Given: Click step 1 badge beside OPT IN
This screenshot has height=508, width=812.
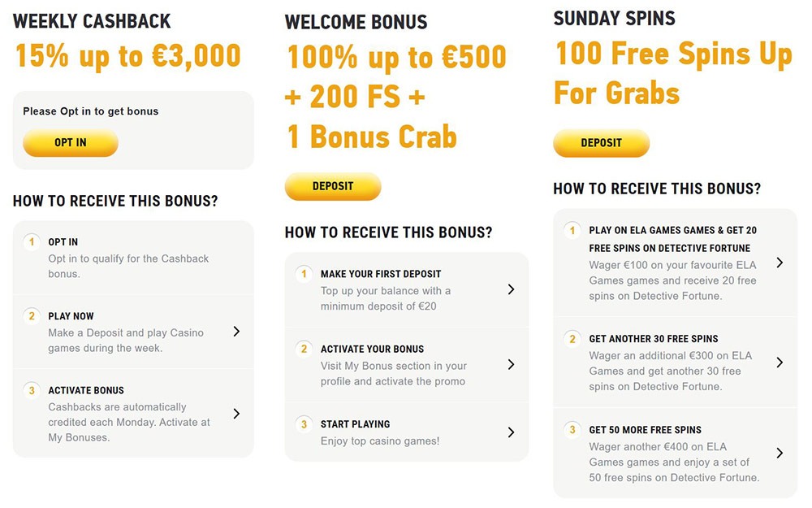Looking at the screenshot, I should 32,241.
